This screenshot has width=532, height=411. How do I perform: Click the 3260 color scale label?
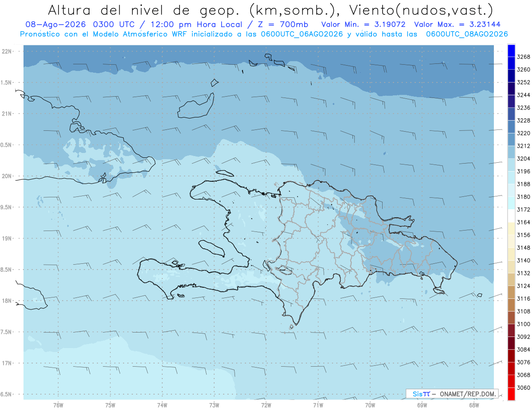(524, 70)
